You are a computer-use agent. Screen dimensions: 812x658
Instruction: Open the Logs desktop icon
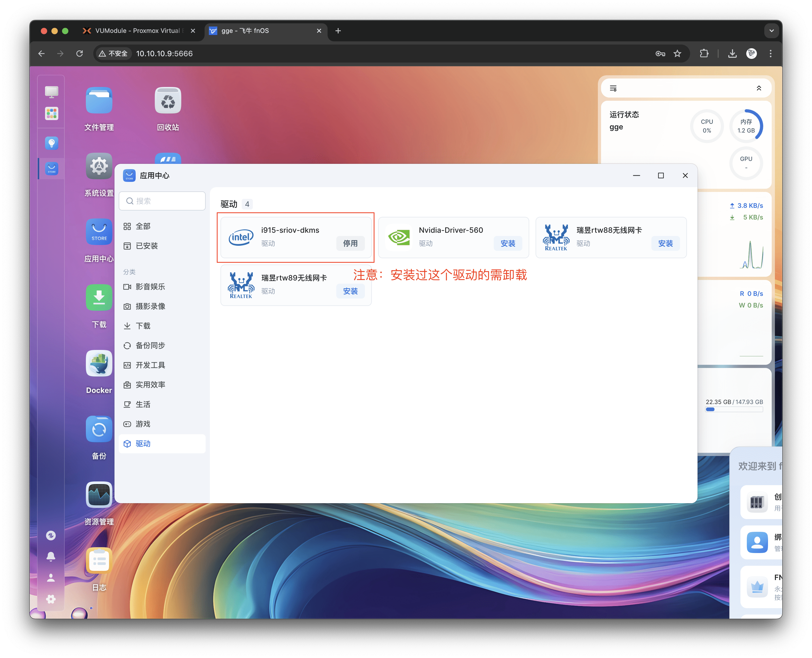tap(99, 561)
